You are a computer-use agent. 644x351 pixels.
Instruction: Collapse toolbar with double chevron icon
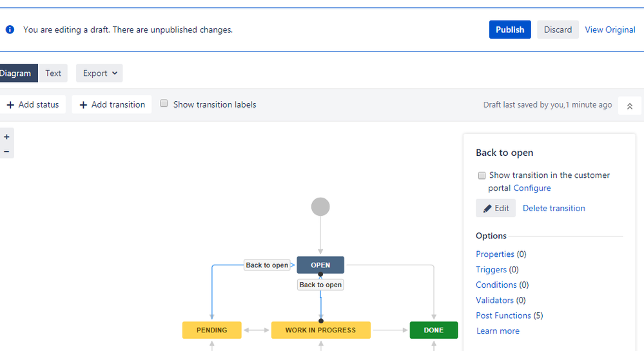click(630, 106)
